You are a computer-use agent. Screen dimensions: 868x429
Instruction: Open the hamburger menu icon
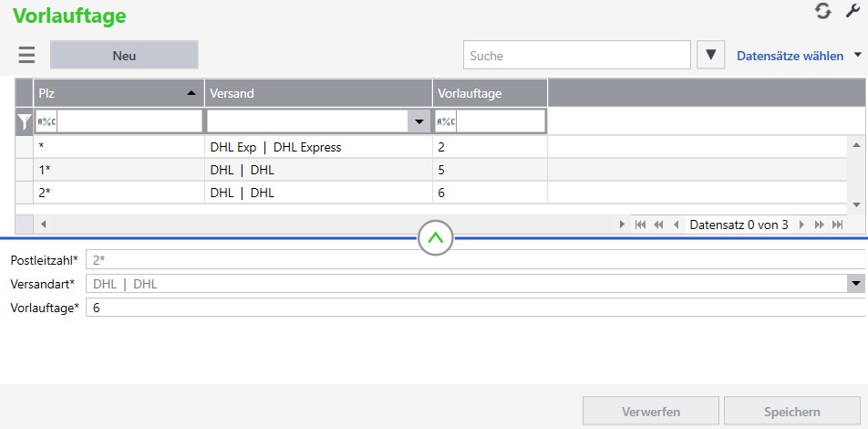[x=26, y=55]
